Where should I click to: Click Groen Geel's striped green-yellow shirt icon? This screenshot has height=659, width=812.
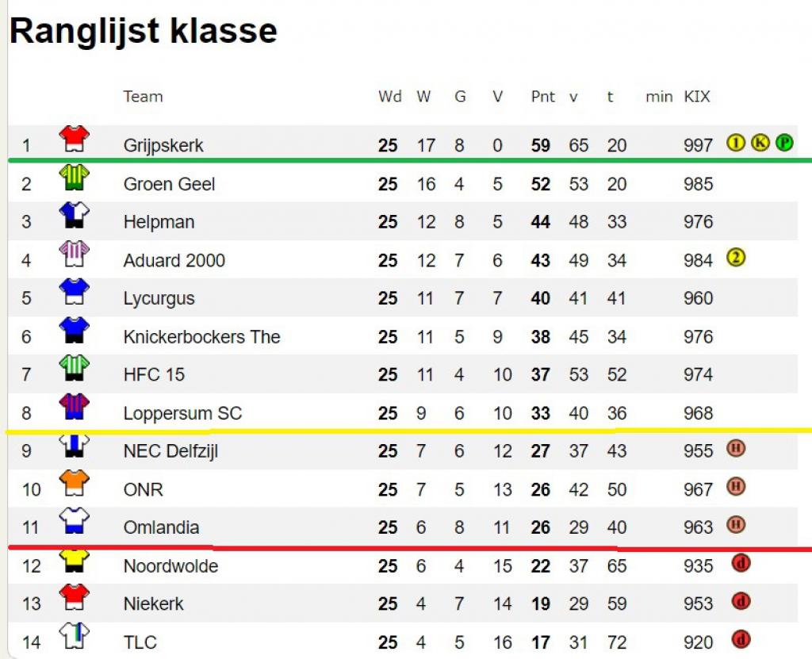[x=74, y=177]
